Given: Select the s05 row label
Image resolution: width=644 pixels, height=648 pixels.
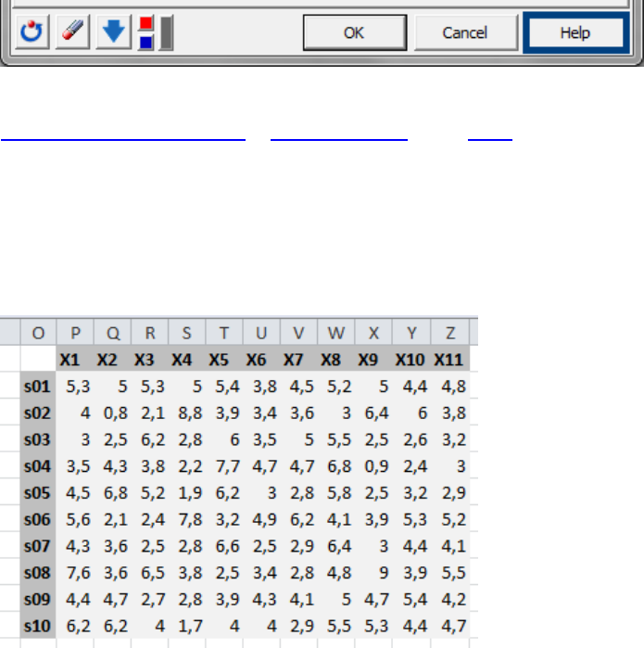Looking at the screenshot, I should [38, 492].
